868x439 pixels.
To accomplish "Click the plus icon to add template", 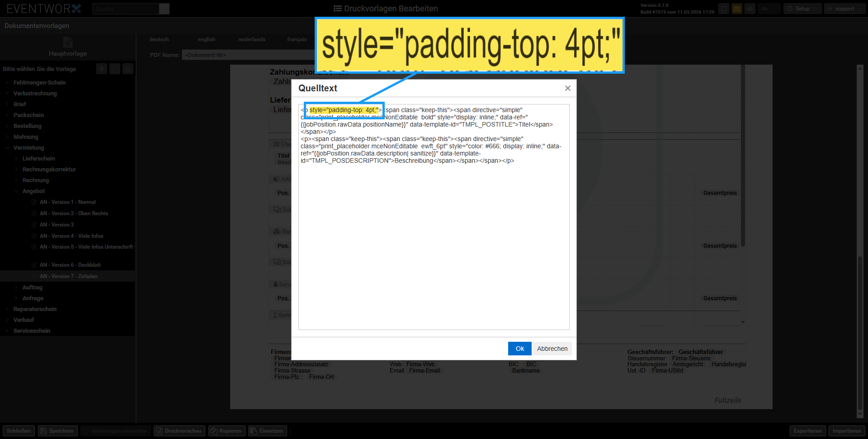I will click(x=102, y=69).
